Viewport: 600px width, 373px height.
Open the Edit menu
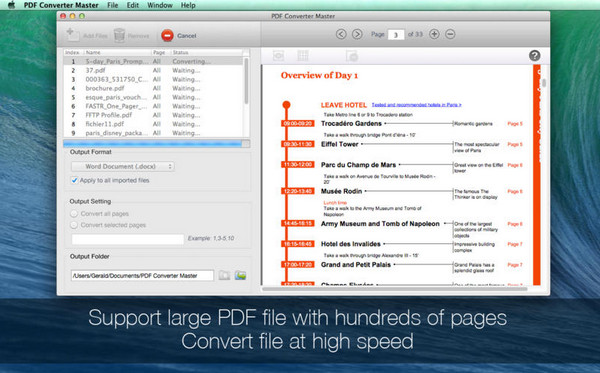(x=133, y=5)
